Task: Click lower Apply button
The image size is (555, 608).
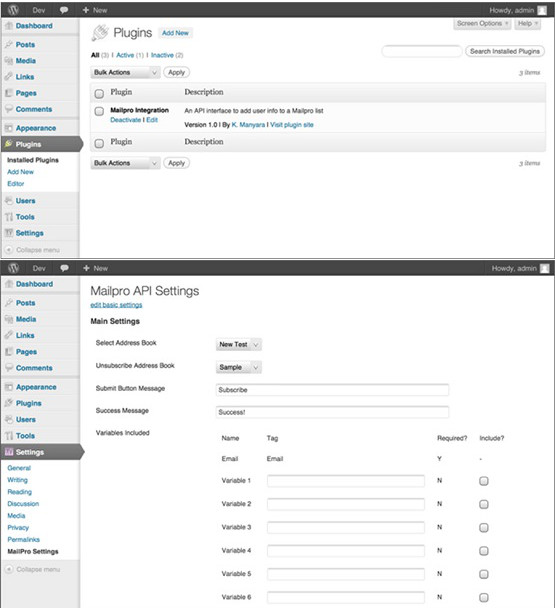Action: click(x=176, y=163)
